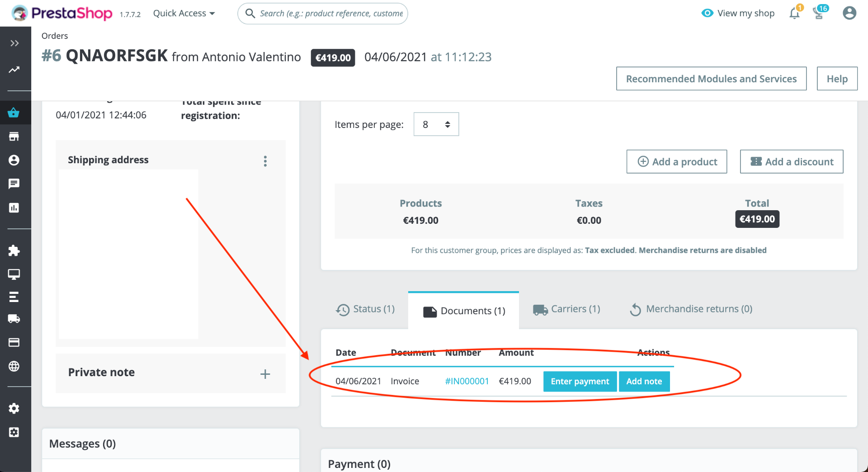The width and height of the screenshot is (868, 472).
Task: Open the Payment card sidebar icon
Action: (x=14, y=342)
